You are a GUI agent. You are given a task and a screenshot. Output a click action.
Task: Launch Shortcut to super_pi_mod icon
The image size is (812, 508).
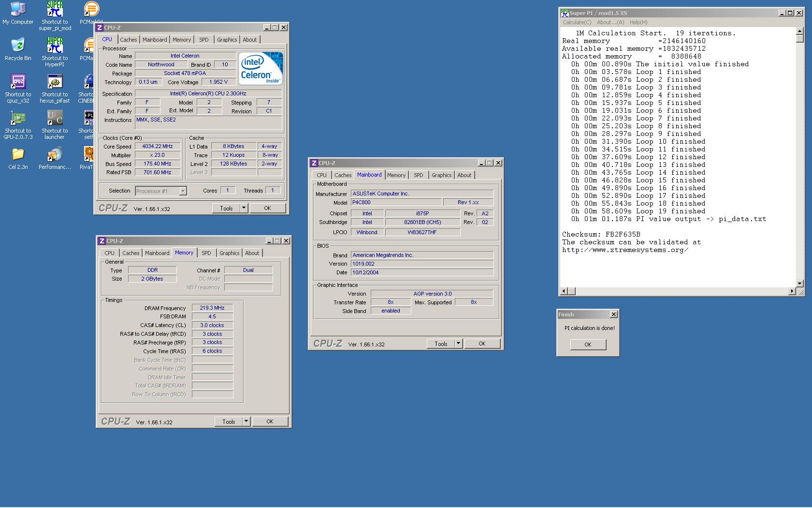coord(55,16)
